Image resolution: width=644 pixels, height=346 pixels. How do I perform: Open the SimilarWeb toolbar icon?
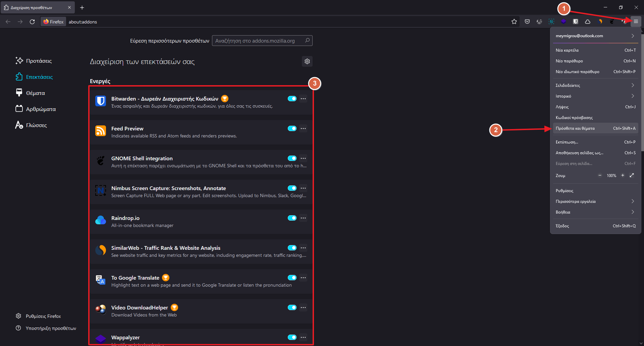600,22
